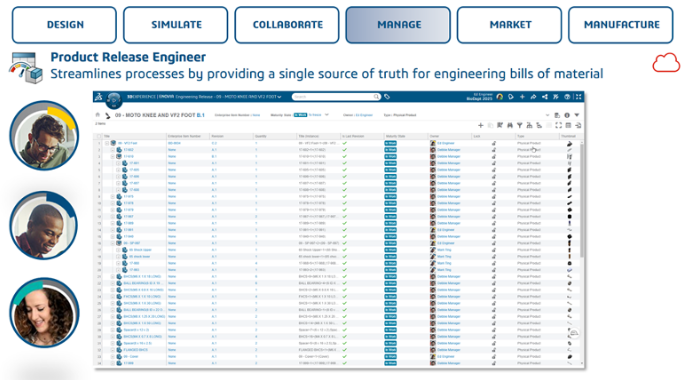Collapse the 09 - VF2 Foot root row

pyautogui.click(x=107, y=143)
